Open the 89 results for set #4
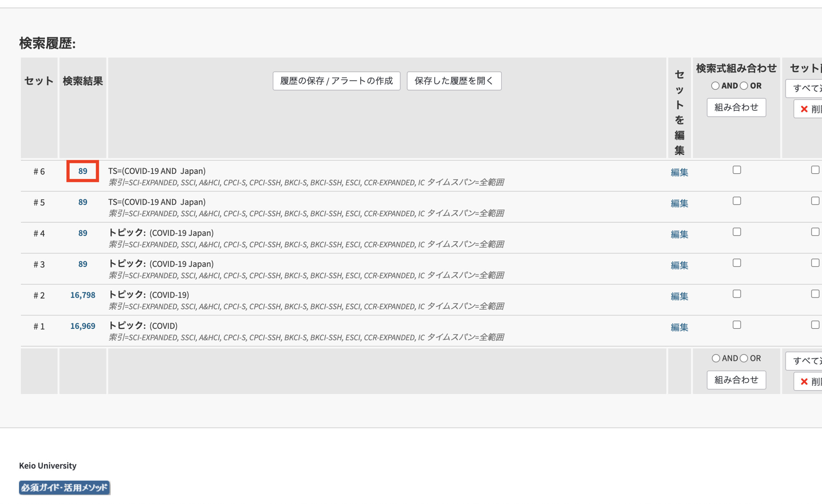The width and height of the screenshot is (822, 504). pyautogui.click(x=83, y=233)
